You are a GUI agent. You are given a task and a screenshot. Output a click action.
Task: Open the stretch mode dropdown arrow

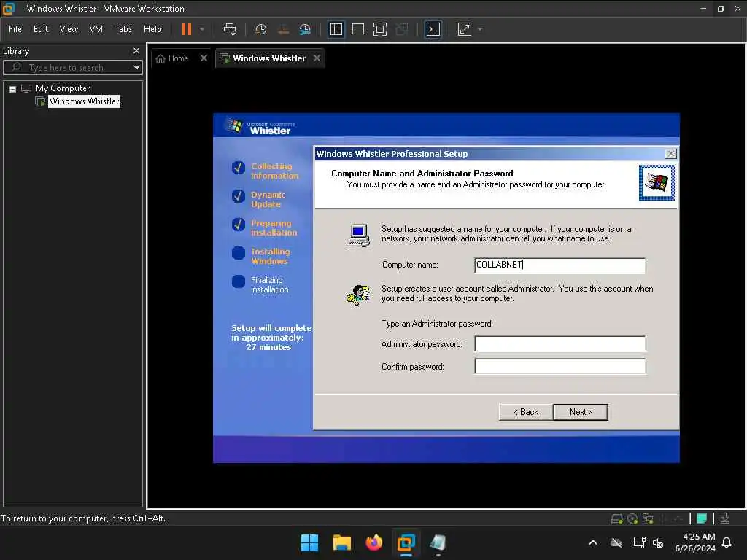[480, 29]
